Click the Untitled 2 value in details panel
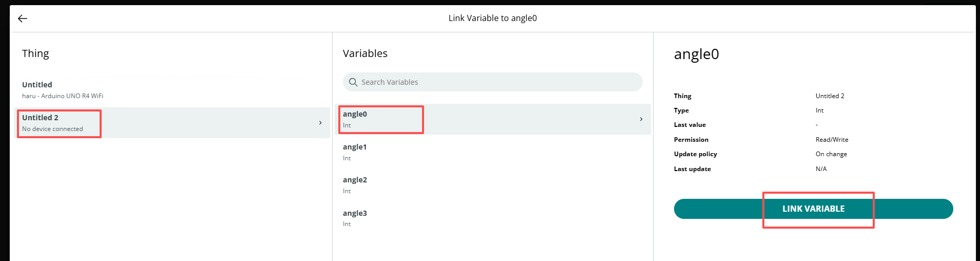This screenshot has width=980, height=261. pos(830,96)
